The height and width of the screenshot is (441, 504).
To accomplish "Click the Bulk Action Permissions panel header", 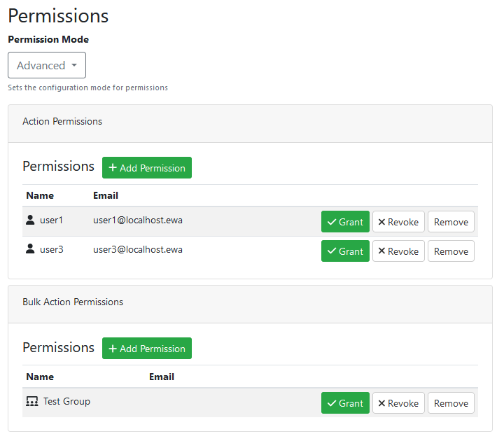I will [73, 302].
